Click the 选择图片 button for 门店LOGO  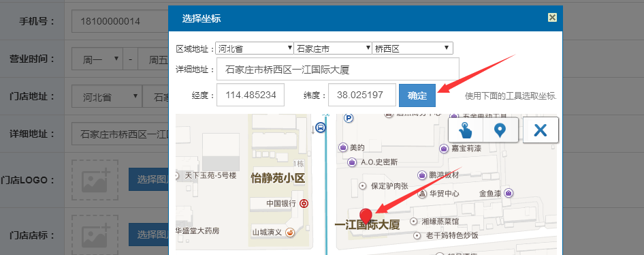(x=148, y=179)
